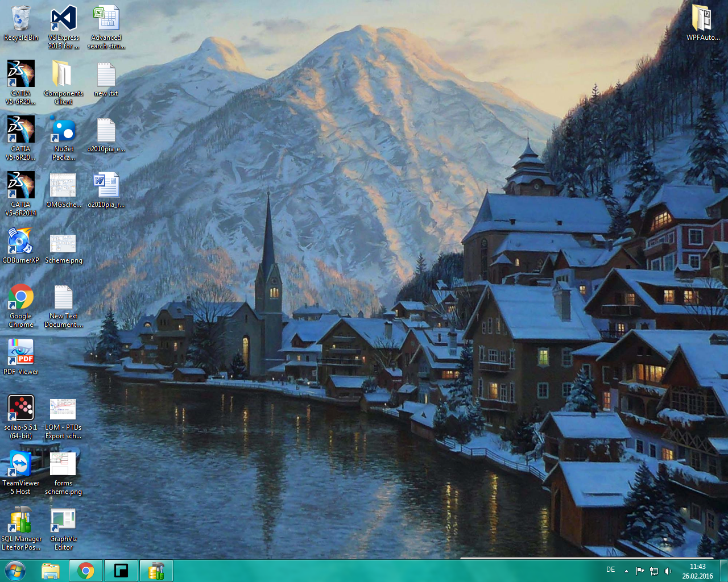Select CATIA V5-6R2014 shortcut
This screenshot has height=582, width=728.
pos(21,194)
